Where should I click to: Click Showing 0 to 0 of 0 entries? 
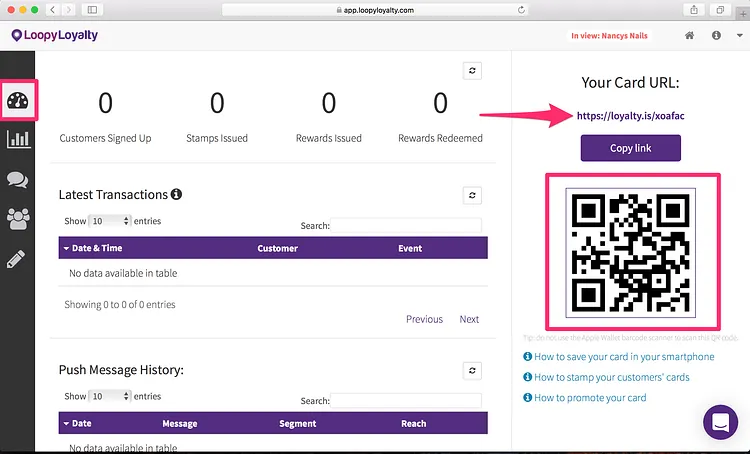coord(120,304)
